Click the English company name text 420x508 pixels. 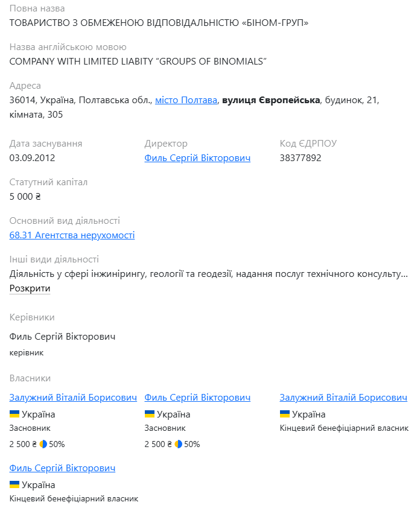click(138, 62)
